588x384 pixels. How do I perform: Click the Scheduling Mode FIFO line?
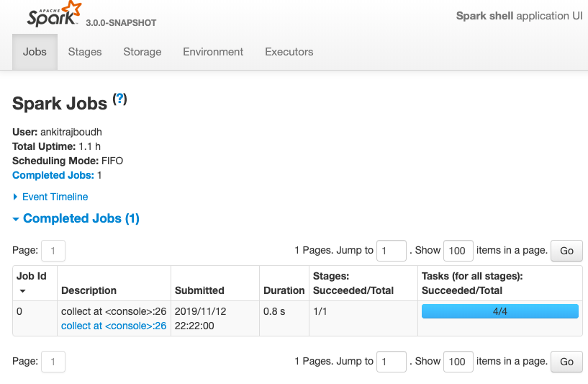coord(68,161)
